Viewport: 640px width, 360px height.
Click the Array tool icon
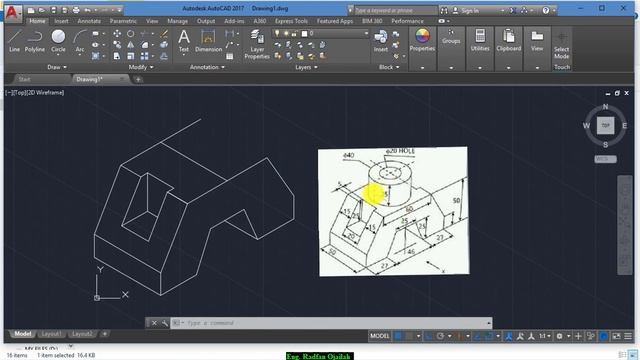(x=144, y=56)
